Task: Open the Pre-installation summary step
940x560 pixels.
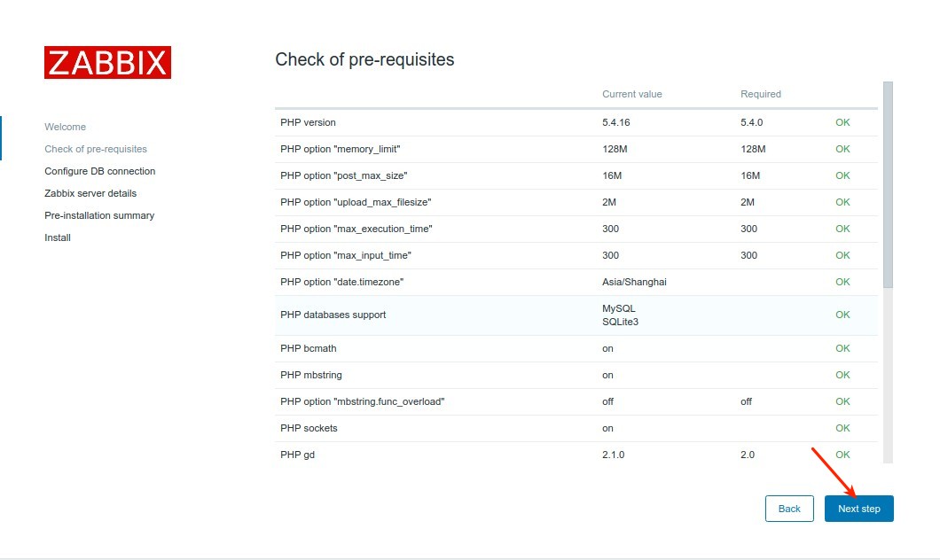Action: 99,215
